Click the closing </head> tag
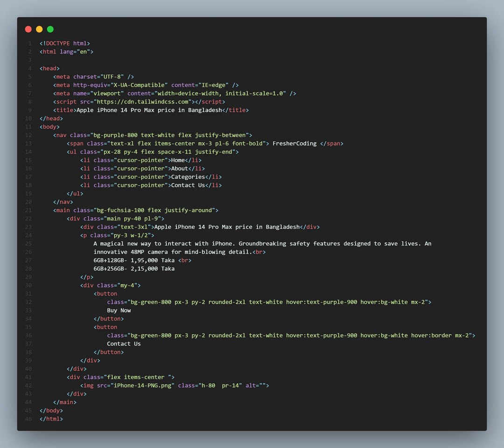Viewport: 504px width, 448px height. (x=51, y=119)
